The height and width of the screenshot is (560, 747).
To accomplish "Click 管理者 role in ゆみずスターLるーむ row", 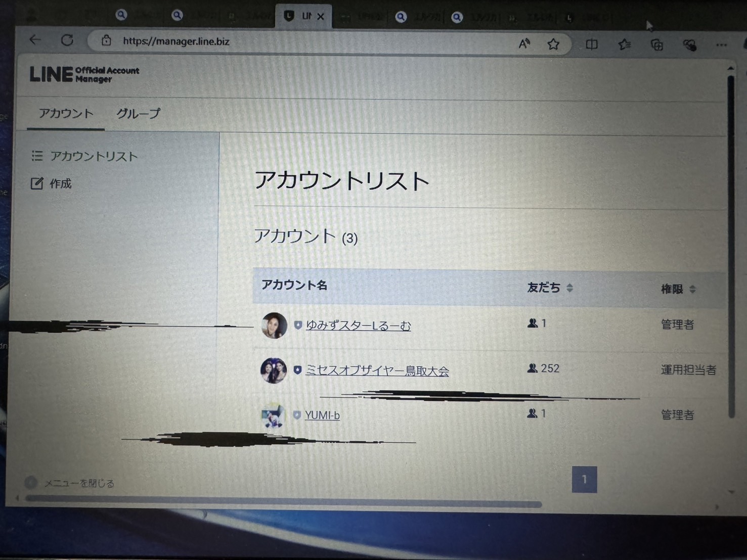I will click(677, 324).
